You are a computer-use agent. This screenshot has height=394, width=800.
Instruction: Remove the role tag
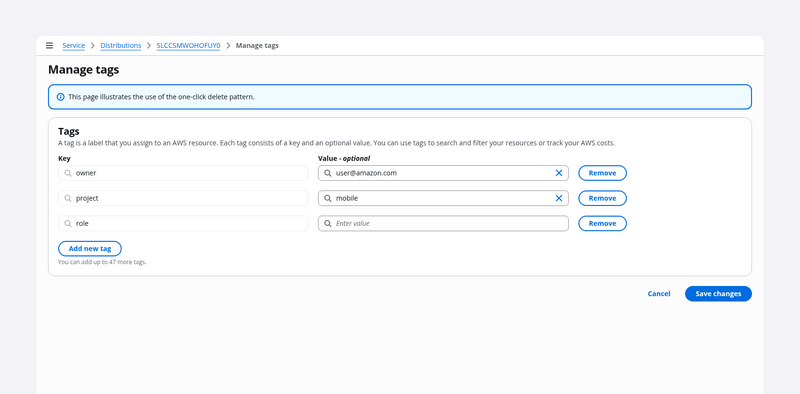(602, 224)
